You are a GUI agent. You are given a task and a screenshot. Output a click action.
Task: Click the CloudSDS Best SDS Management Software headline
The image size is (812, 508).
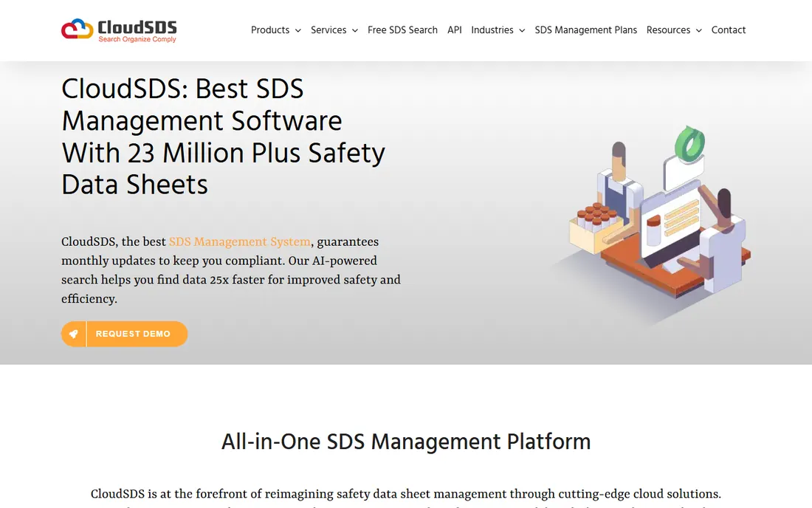point(223,137)
